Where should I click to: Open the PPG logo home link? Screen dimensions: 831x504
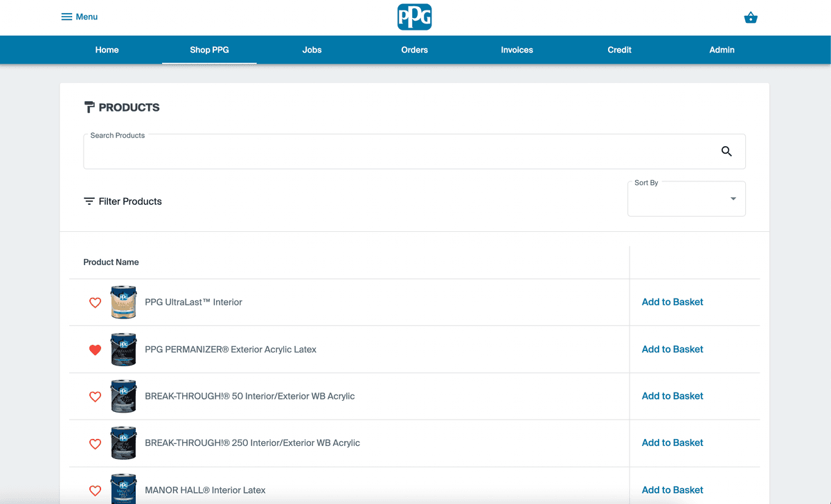click(414, 17)
